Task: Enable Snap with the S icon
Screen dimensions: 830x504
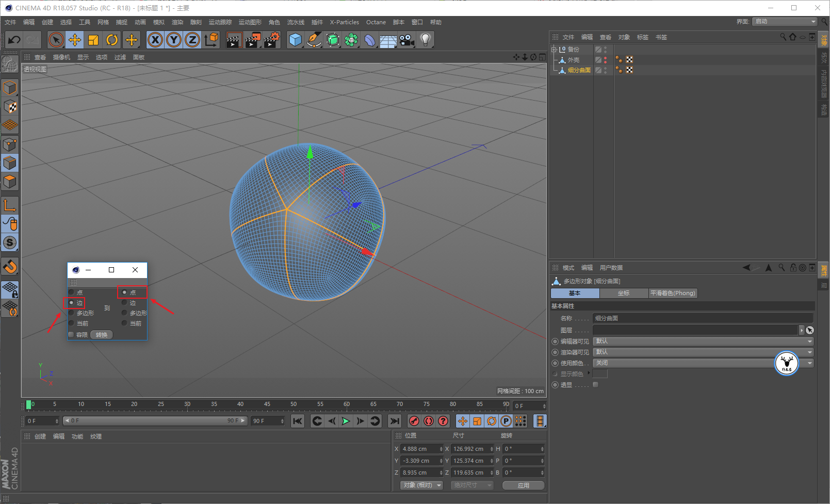Action: pyautogui.click(x=10, y=242)
